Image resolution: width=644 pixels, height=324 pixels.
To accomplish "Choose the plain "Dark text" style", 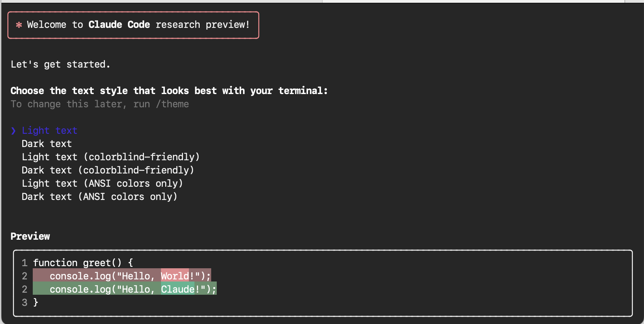I will tap(47, 144).
